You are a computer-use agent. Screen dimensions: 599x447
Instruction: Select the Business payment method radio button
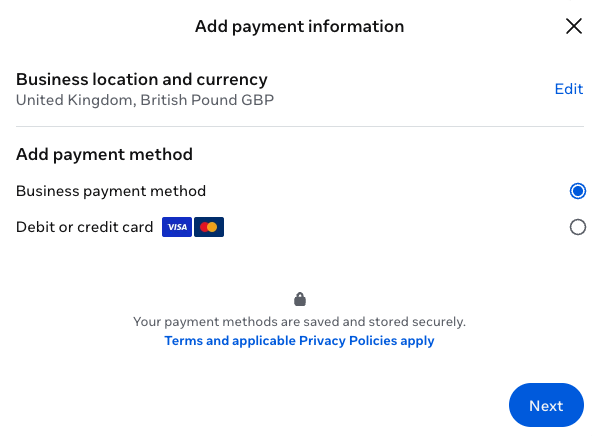click(x=577, y=191)
